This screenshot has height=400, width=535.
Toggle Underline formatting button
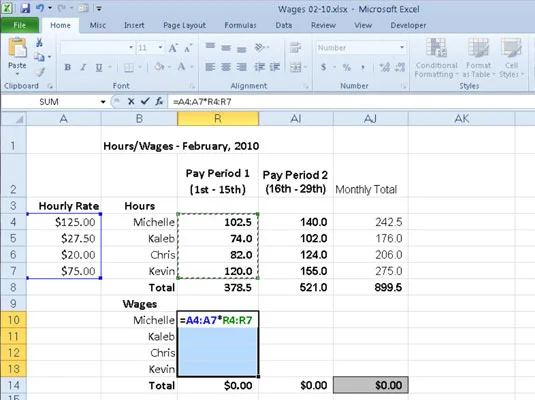(x=99, y=67)
